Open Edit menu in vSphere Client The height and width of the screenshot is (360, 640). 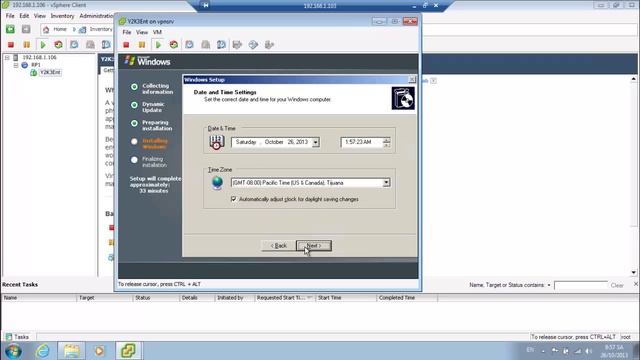(24, 16)
